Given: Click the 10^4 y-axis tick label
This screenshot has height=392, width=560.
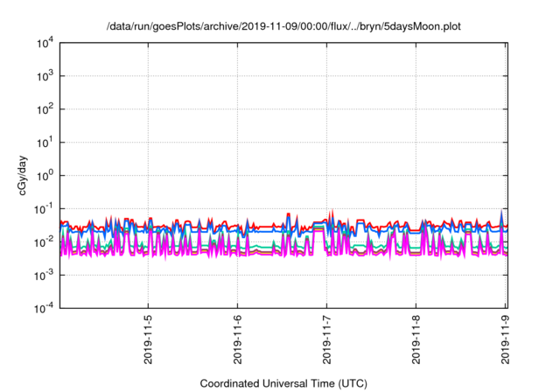Looking at the screenshot, I should (x=46, y=43).
